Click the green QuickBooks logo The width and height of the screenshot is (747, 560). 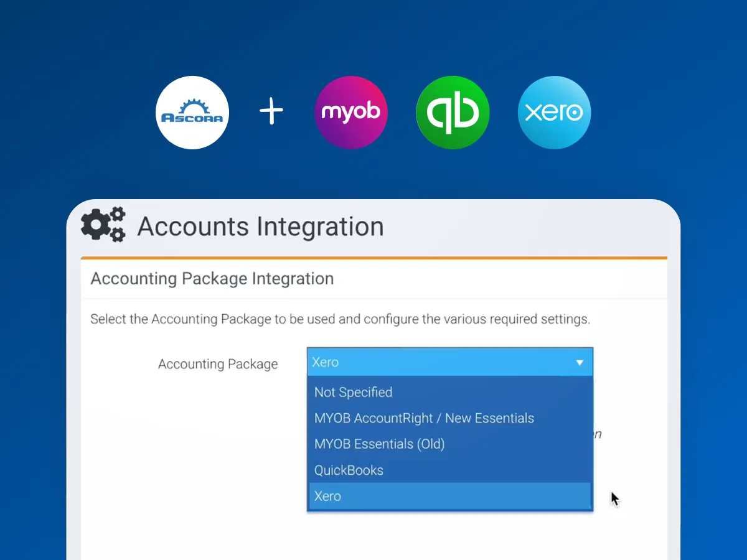coord(453,113)
